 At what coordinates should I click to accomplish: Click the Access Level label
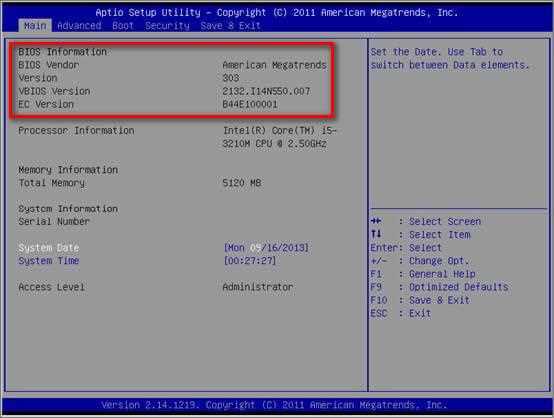pyautogui.click(x=52, y=287)
